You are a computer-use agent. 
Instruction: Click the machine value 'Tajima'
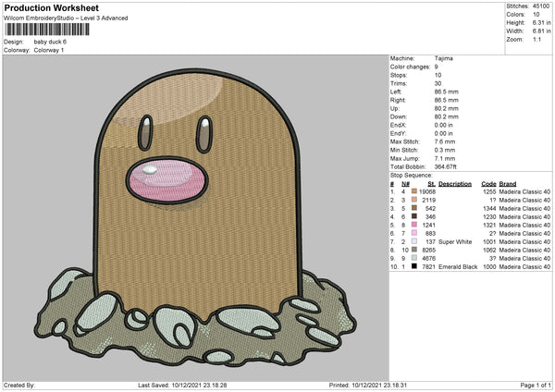[x=443, y=58]
